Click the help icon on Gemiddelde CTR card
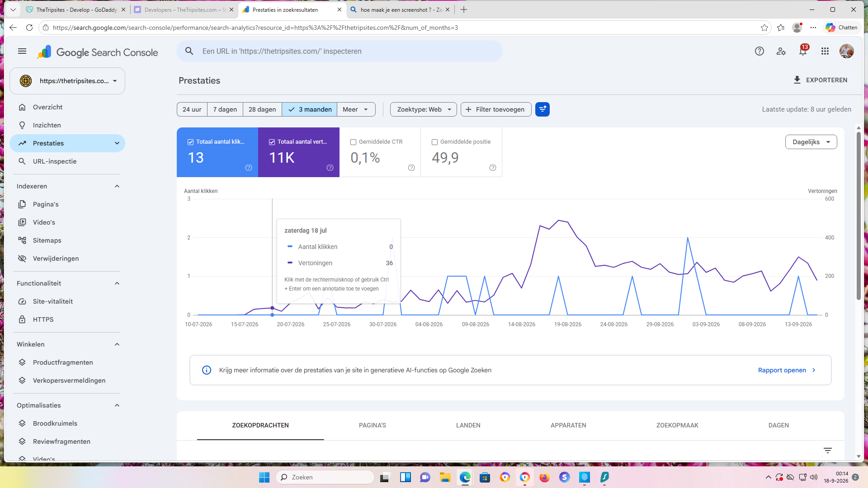Image resolution: width=868 pixels, height=488 pixels. pyautogui.click(x=411, y=168)
